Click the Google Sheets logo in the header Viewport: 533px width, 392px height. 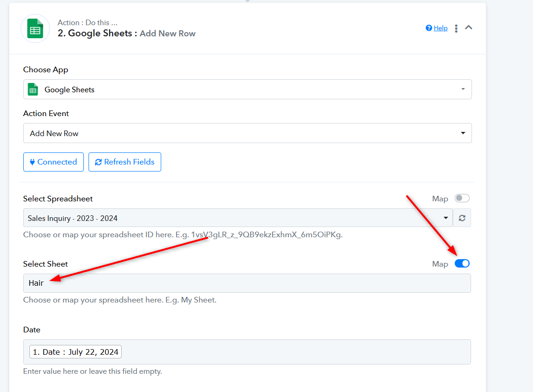tap(35, 28)
